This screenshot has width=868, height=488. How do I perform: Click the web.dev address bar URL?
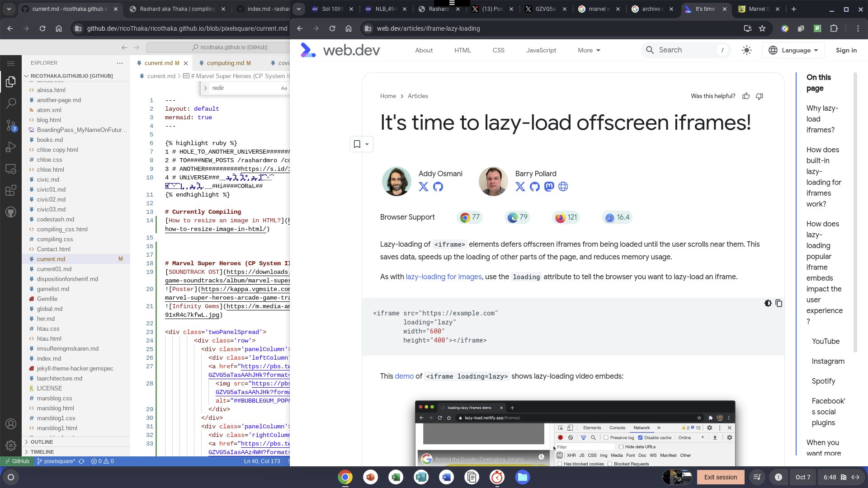(x=428, y=28)
